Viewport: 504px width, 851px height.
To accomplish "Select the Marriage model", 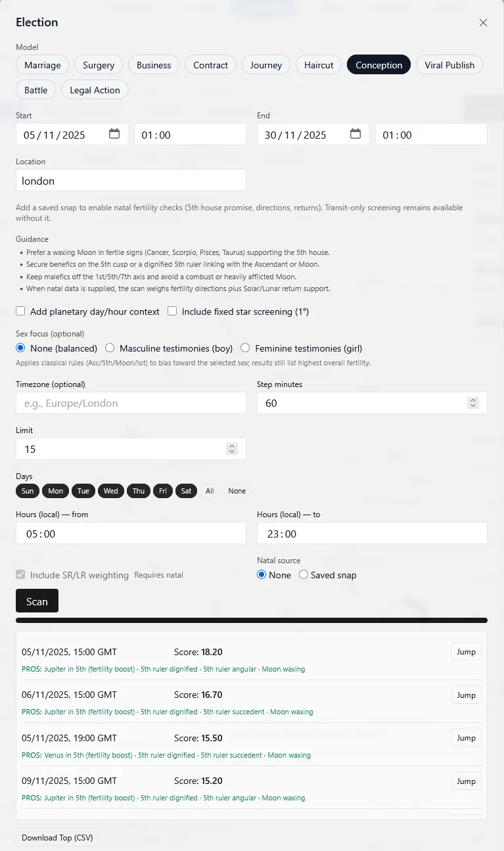I will coord(43,65).
